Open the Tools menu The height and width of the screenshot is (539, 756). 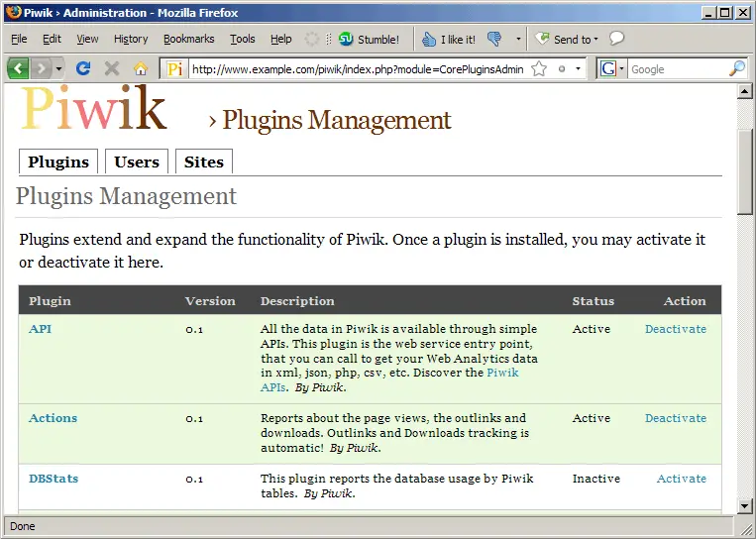(x=242, y=39)
